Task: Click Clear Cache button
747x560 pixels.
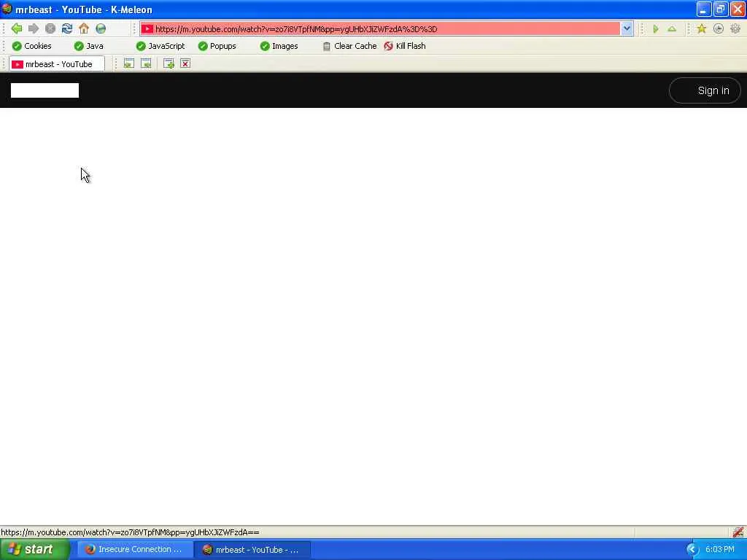Action: tap(349, 46)
